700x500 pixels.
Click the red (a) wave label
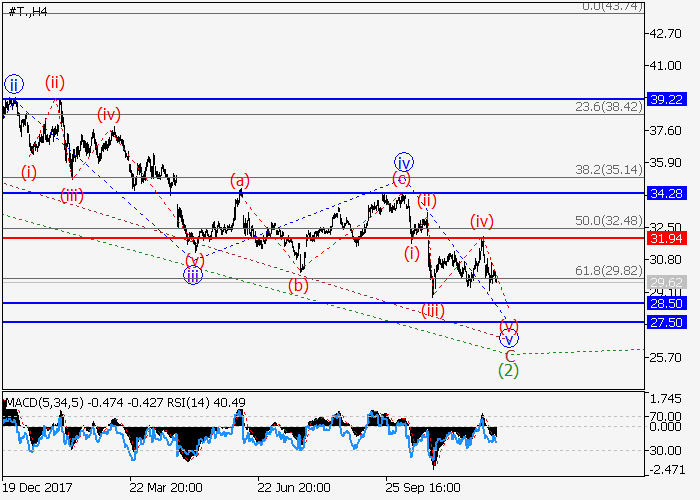[x=239, y=181]
